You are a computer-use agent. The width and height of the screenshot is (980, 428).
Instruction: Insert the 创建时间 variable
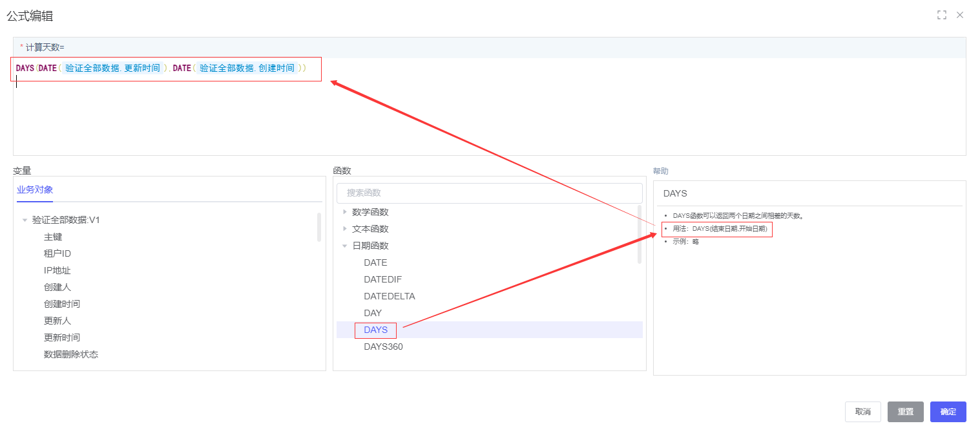(x=62, y=304)
